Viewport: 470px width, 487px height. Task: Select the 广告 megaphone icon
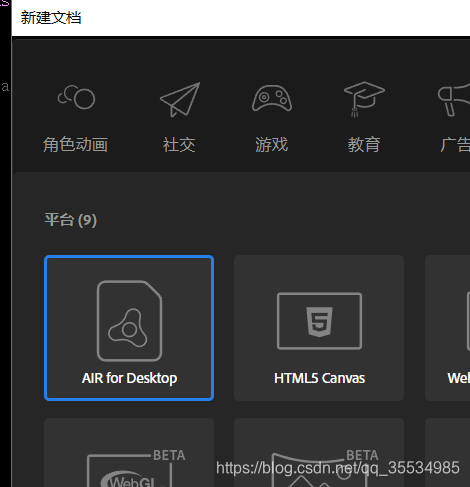[x=454, y=99]
